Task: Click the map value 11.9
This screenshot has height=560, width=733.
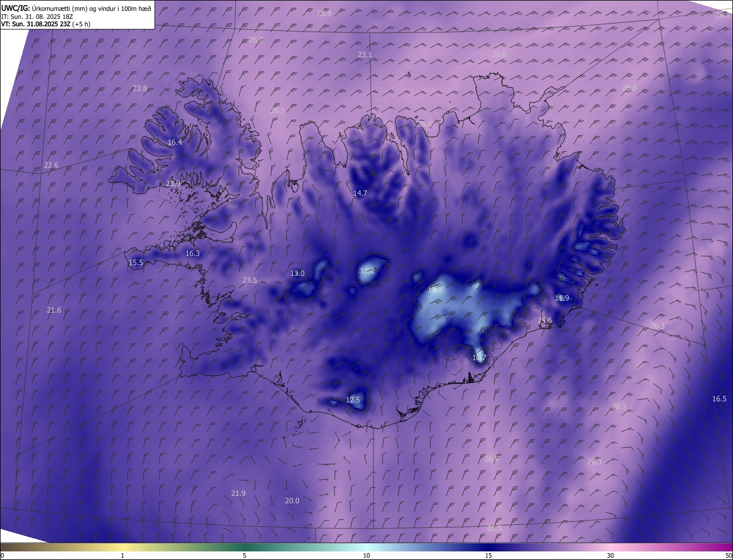Action: pos(562,298)
